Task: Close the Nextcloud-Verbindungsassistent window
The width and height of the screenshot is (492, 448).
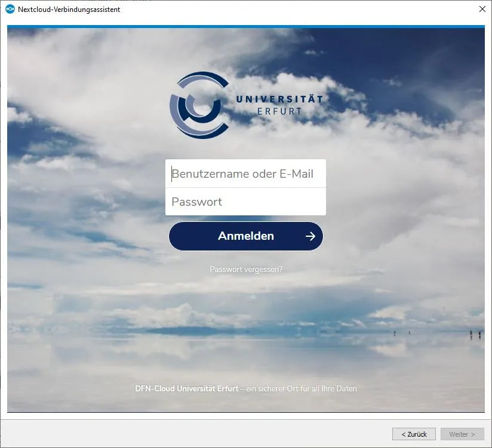Action: tap(482, 9)
